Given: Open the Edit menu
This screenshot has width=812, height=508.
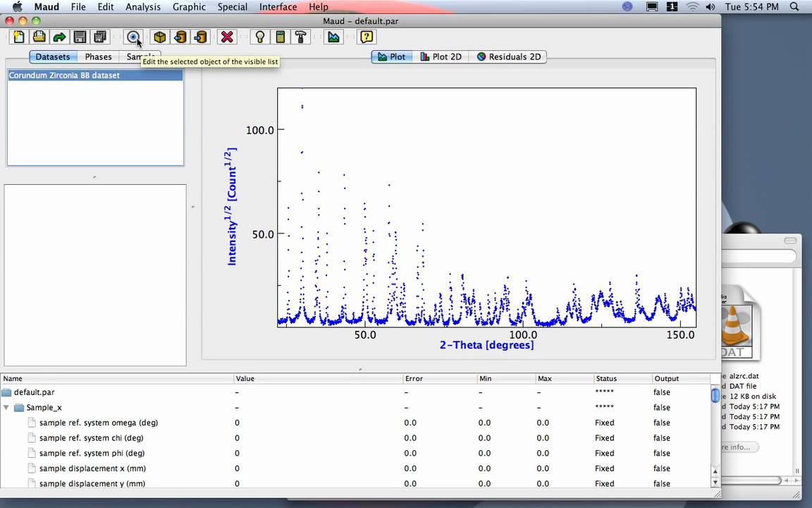Looking at the screenshot, I should tap(106, 7).
